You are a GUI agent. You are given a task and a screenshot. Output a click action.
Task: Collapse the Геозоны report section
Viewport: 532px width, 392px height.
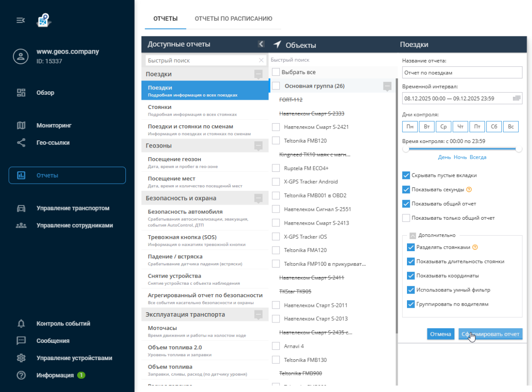pyautogui.click(x=258, y=145)
